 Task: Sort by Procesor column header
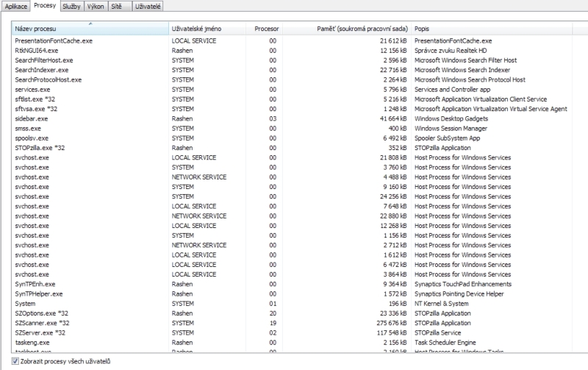[x=266, y=28]
